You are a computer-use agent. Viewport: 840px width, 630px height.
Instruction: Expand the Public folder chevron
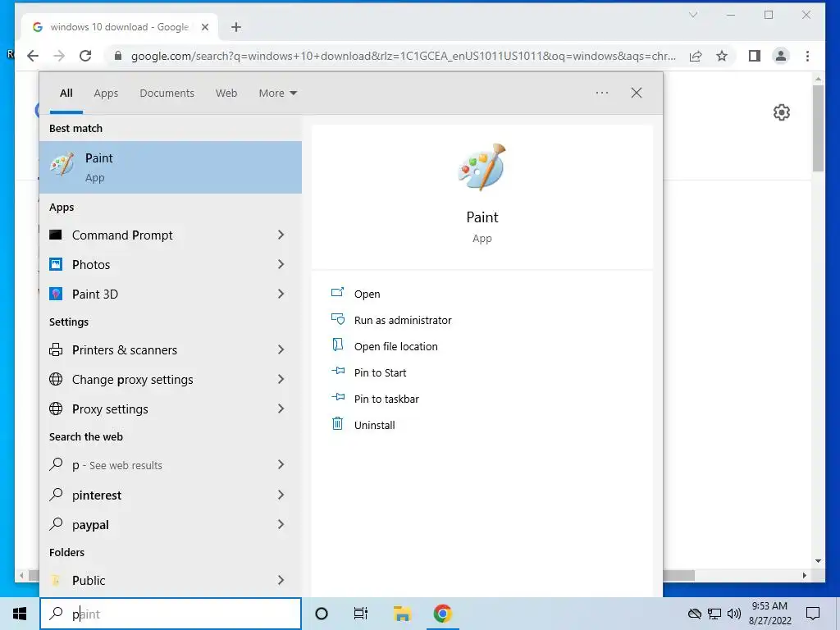[x=281, y=580]
